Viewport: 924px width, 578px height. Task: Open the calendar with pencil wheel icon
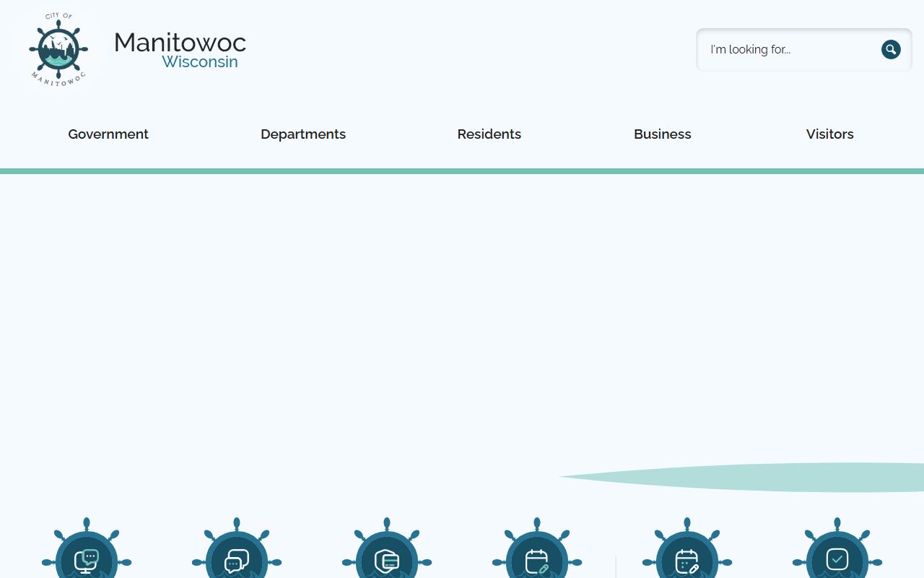(x=537, y=549)
